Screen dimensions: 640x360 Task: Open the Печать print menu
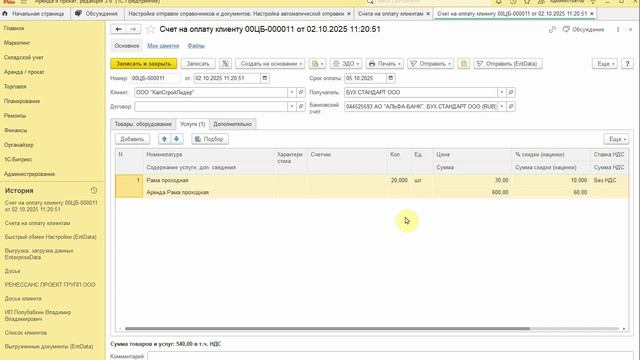[384, 64]
